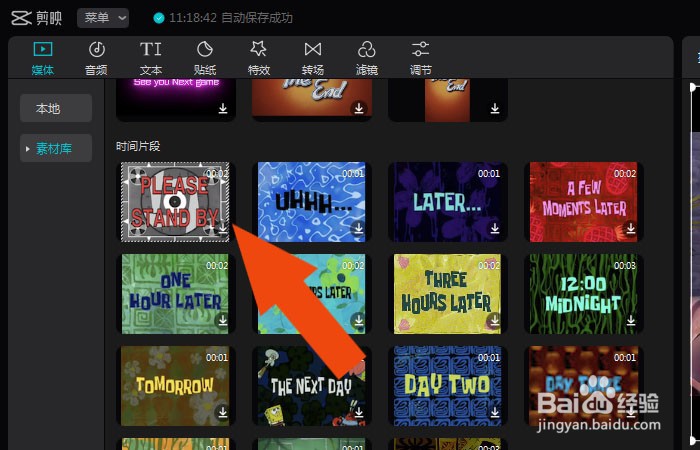This screenshot has width=700, height=450.
Task: Open the 菜单 dropdown menu
Action: pyautogui.click(x=103, y=18)
